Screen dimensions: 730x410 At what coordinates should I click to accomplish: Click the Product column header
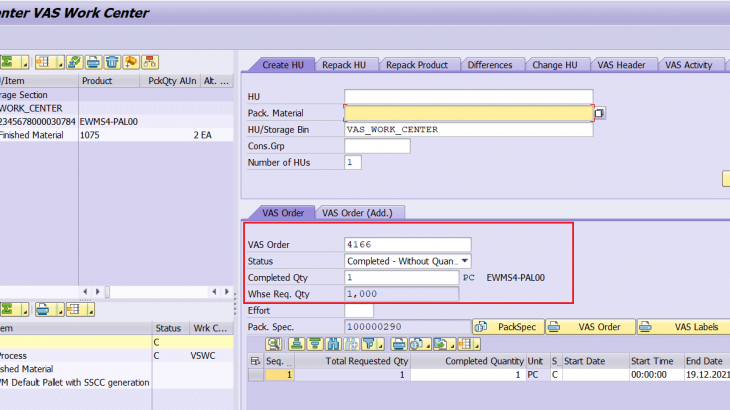coord(109,81)
